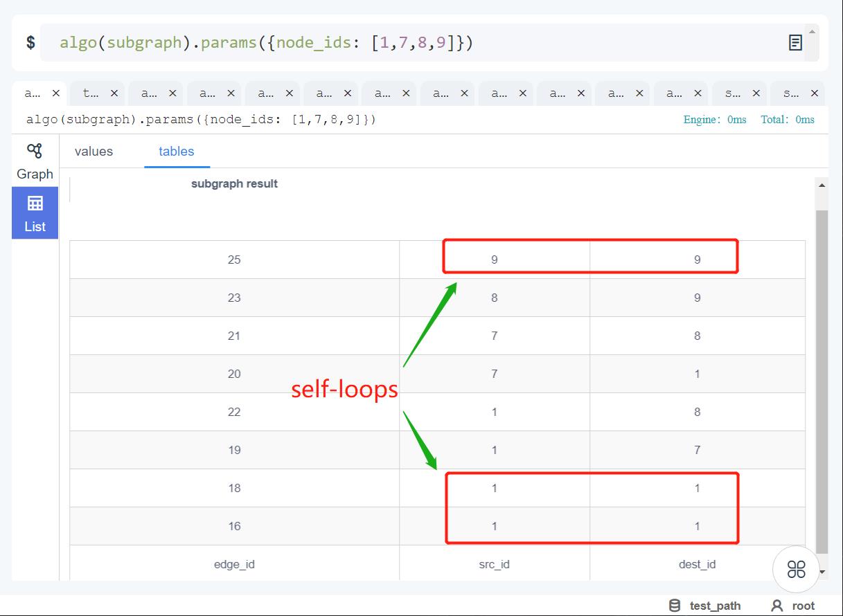Click the "subgraph result" table title
Image resolution: width=843 pixels, height=616 pixels.
(x=234, y=183)
